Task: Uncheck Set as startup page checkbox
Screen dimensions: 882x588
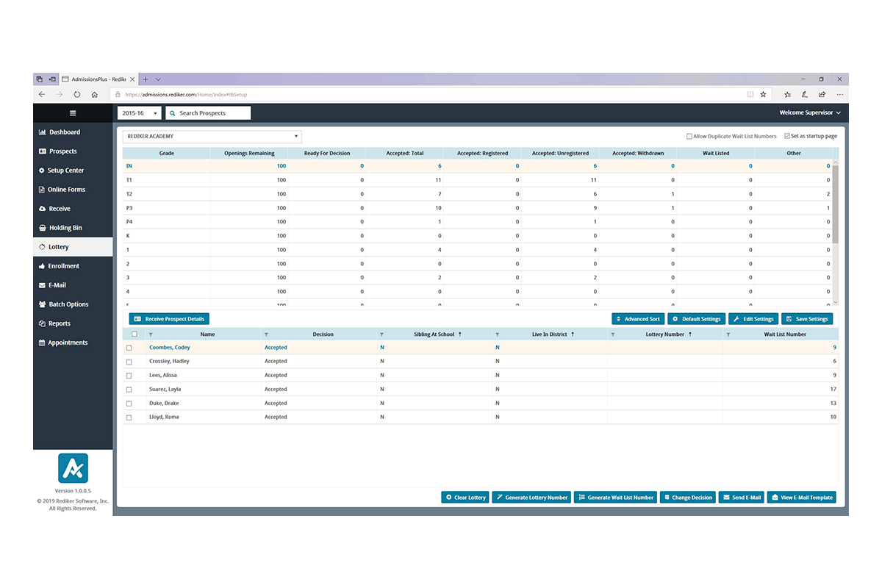Action: click(787, 136)
